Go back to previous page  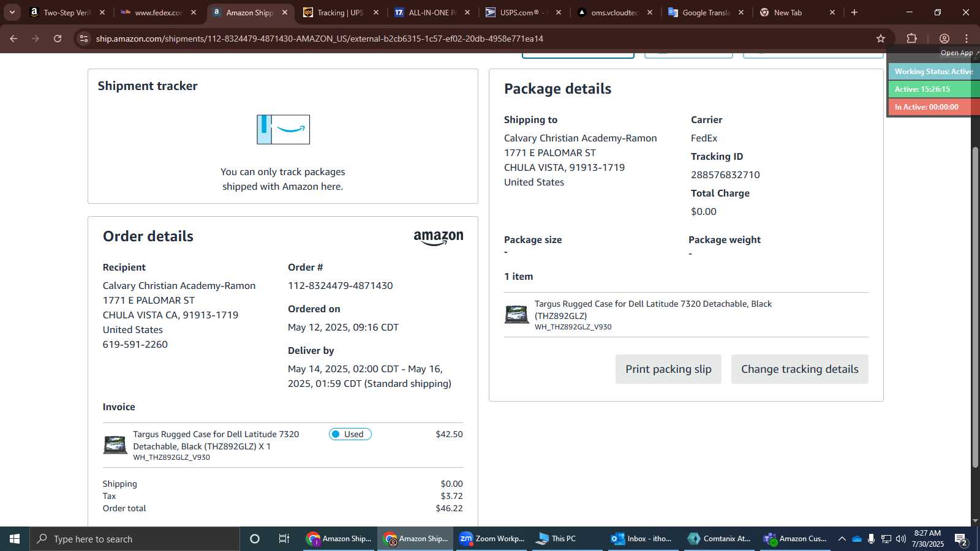(13, 39)
